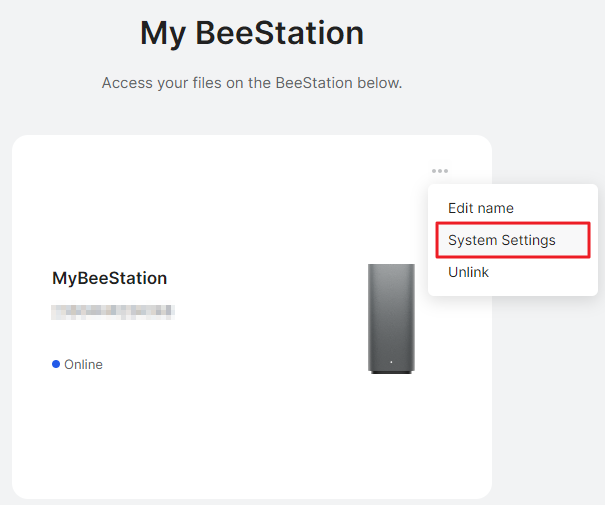Click the Access your files subtitle text
The width and height of the screenshot is (605, 505).
pos(252,83)
